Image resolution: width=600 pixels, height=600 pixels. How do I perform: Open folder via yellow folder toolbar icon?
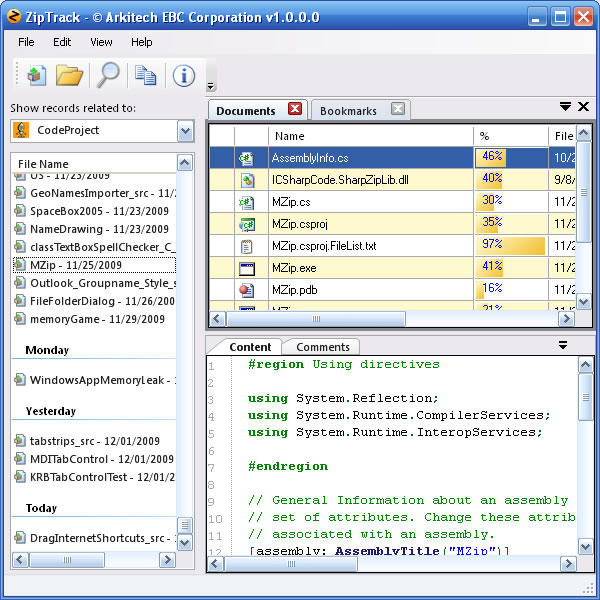69,75
